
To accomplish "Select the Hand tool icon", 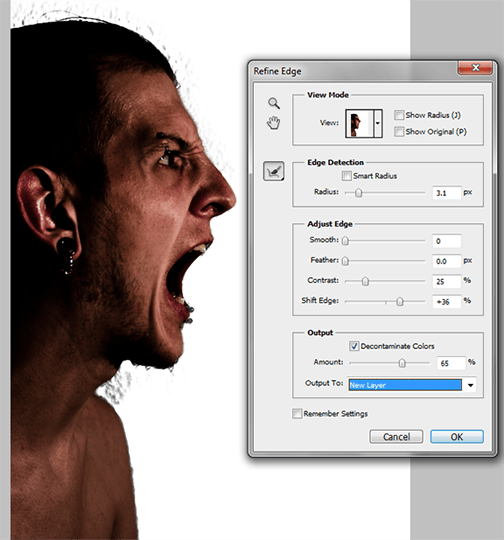I will pos(274,123).
